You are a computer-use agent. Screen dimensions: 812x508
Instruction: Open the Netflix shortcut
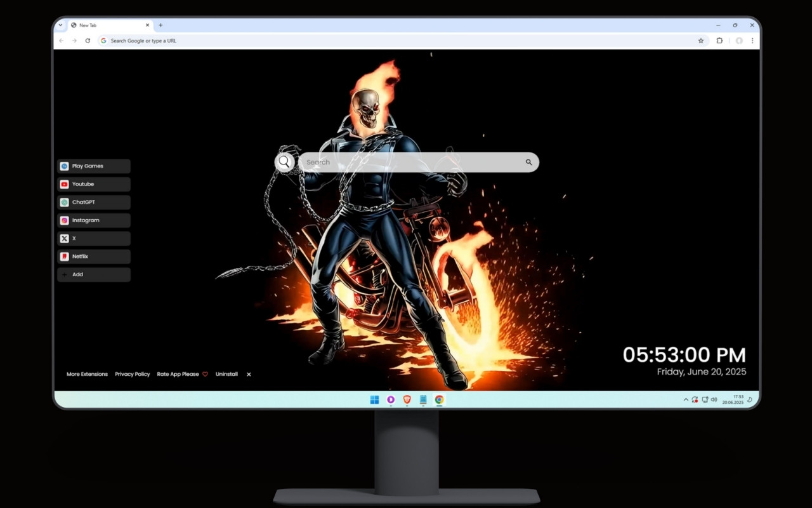pos(94,257)
